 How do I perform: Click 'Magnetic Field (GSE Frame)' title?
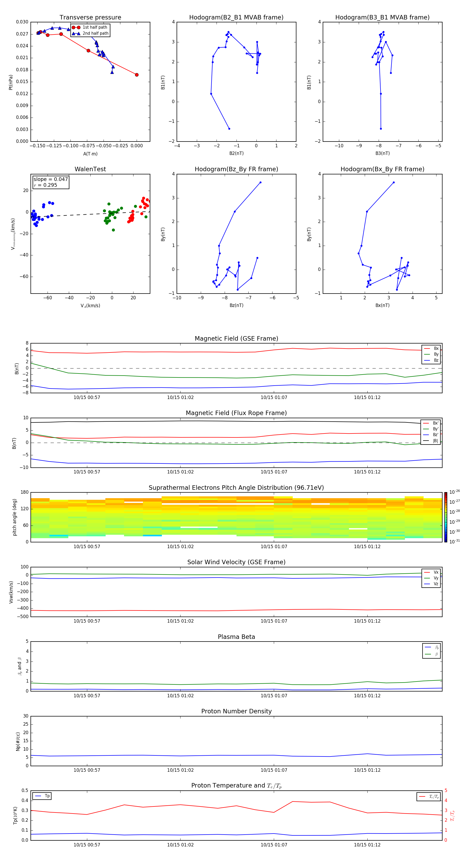236,339
